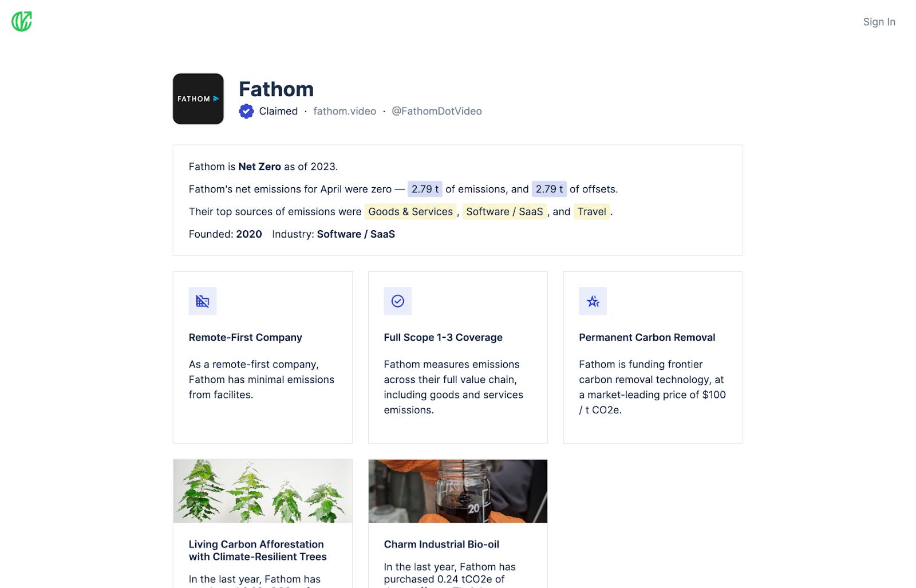This screenshot has height=588, width=916.
Task: Open the Charm Industrial bio-oil jar photo
Action: (x=458, y=491)
